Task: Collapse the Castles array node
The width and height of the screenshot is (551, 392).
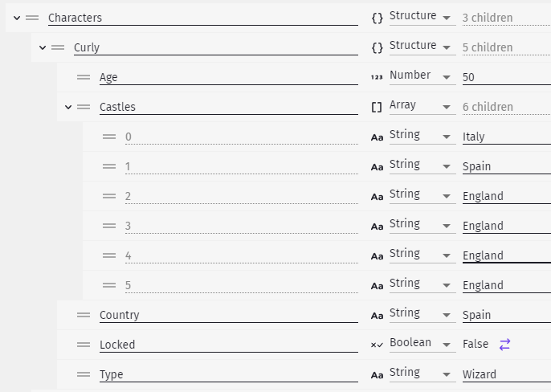Action: pos(68,107)
